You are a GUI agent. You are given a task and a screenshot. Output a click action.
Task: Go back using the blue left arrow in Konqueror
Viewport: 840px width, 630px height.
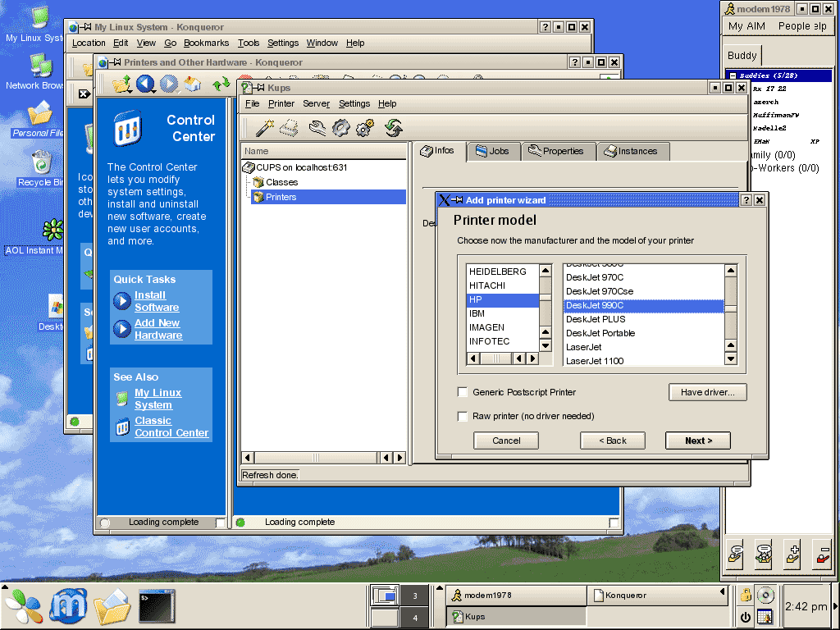pos(145,84)
